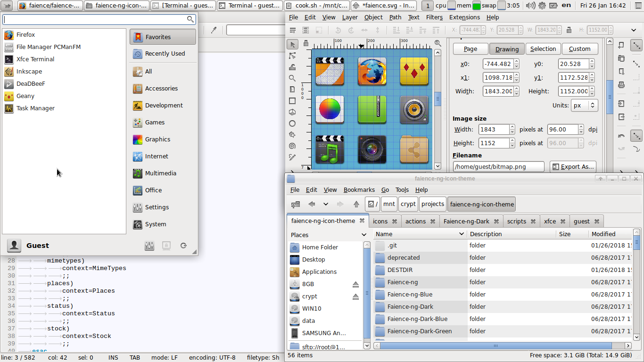Click the Print icon in Inkscape command bar
Image resolution: width=644 pixels, height=362 pixels.
pos(621,85)
